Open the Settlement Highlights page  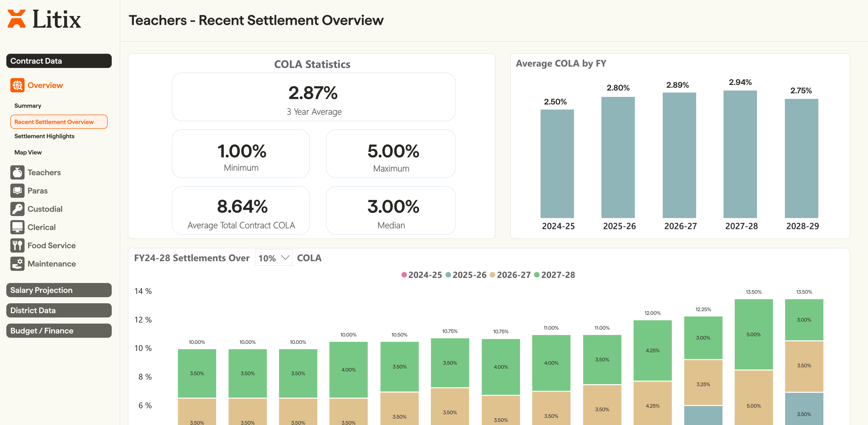(x=44, y=136)
